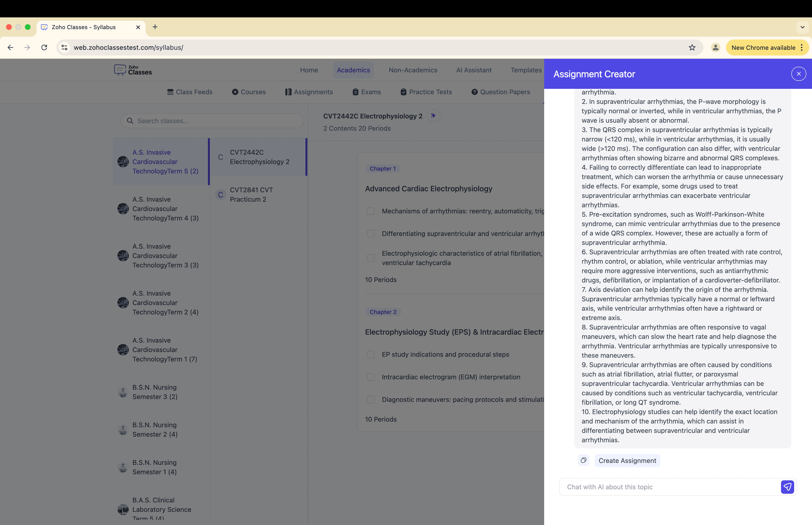Close the Assignment Creator panel
The image size is (812, 525).
[798, 74]
